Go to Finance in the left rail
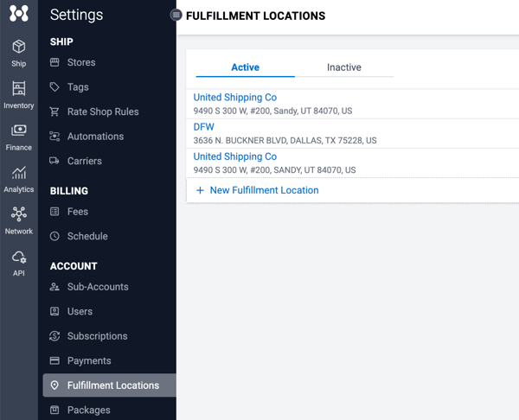This screenshot has width=519, height=420. click(19, 137)
